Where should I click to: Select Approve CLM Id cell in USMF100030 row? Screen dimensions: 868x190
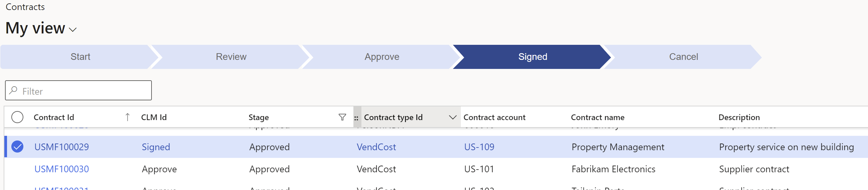coord(159,169)
